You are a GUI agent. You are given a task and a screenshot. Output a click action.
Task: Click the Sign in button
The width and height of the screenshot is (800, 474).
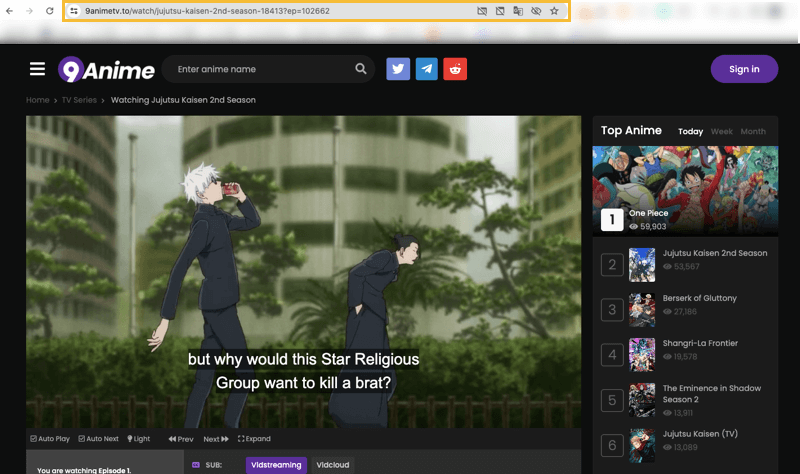[x=744, y=69]
